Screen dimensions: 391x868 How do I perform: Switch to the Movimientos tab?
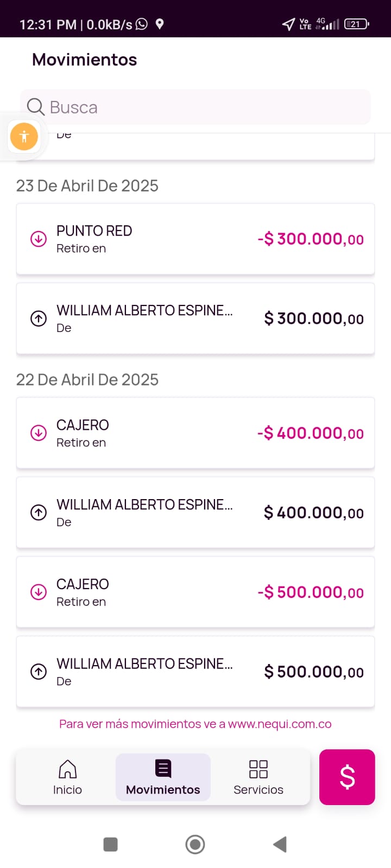163,777
